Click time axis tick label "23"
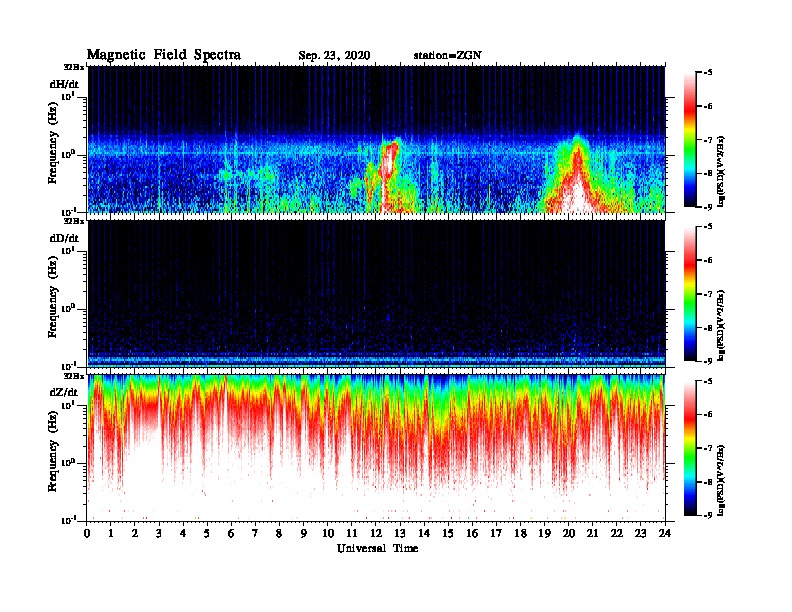 (x=640, y=534)
